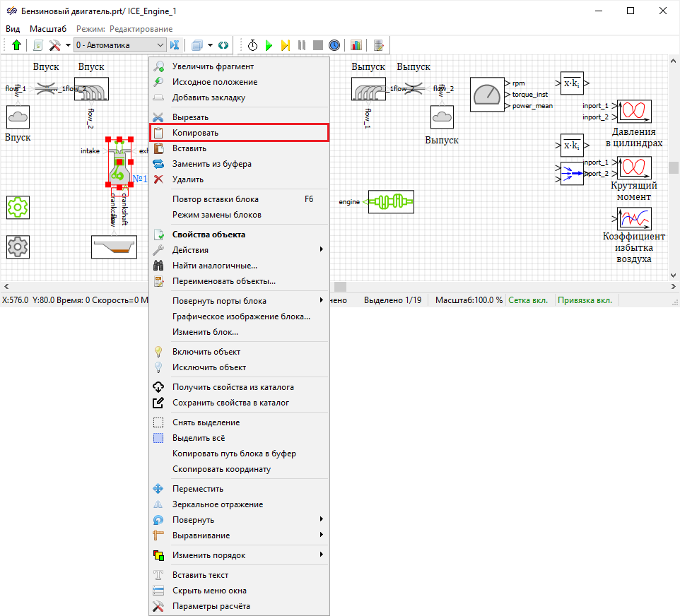Click the tachometer gauge block
Image resolution: width=680 pixels, height=616 pixels.
[486, 95]
